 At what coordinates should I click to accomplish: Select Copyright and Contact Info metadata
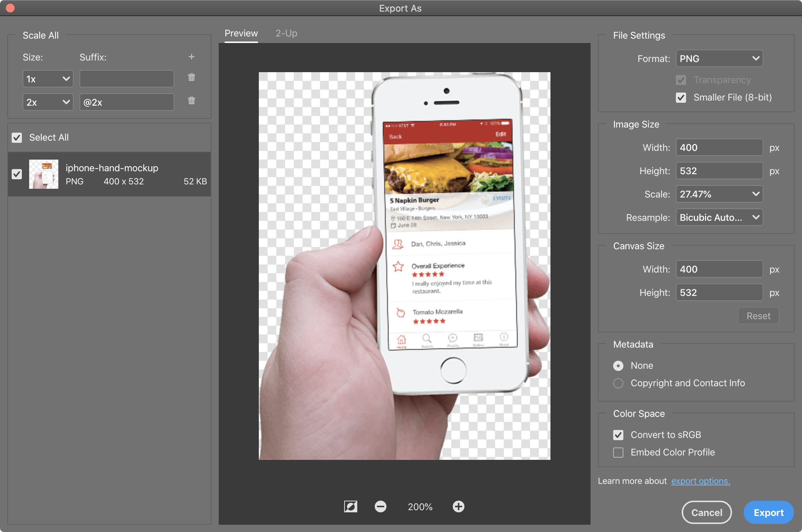tap(618, 383)
